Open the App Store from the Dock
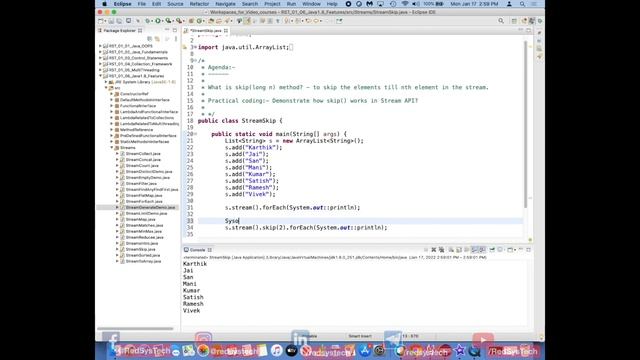Viewport: 640px width, 360px height. point(364,350)
